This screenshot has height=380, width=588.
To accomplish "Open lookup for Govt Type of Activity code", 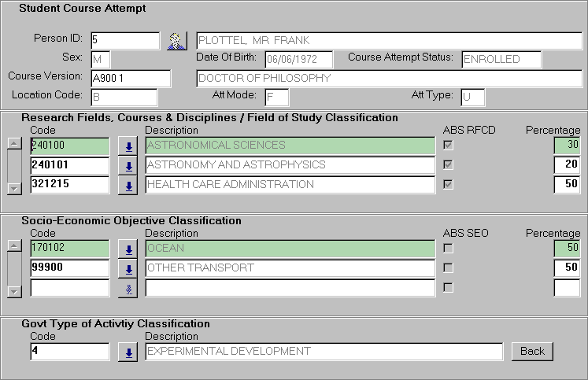I will click(x=127, y=352).
